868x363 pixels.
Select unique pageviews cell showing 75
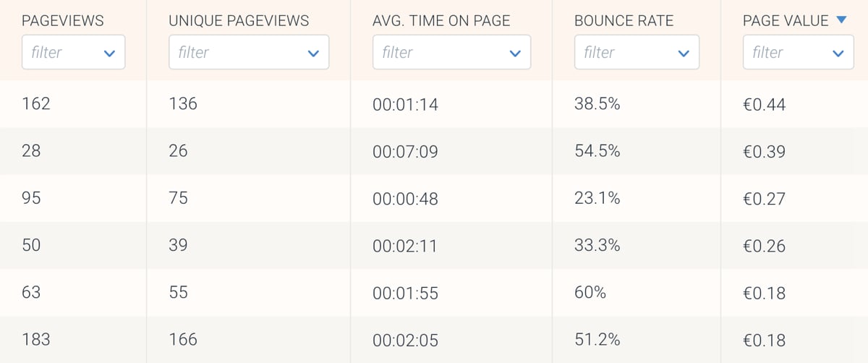coord(178,197)
